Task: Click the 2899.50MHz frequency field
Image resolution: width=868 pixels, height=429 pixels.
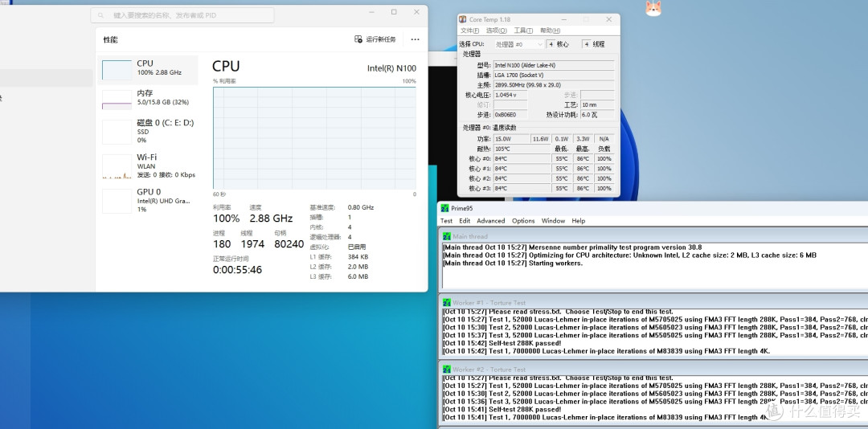Action: point(554,84)
